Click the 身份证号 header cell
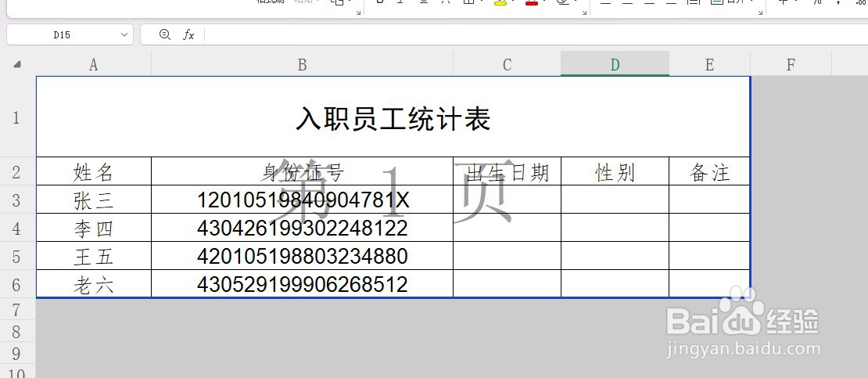The image size is (868, 378). [303, 172]
